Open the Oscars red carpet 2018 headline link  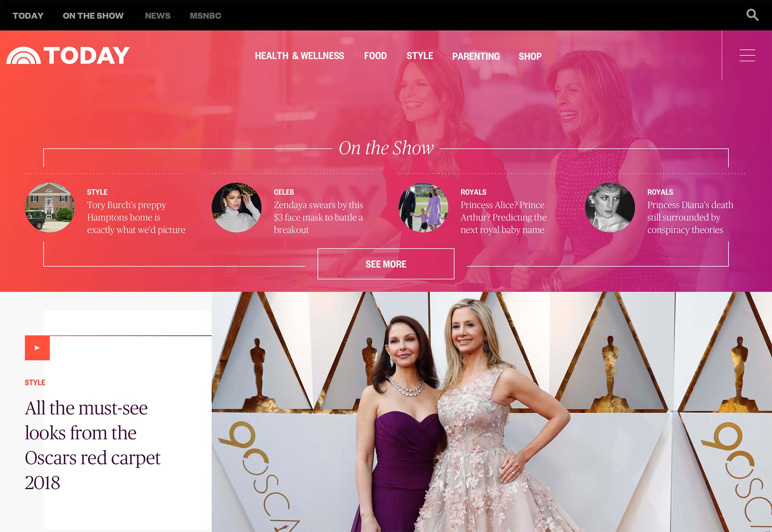pos(92,433)
